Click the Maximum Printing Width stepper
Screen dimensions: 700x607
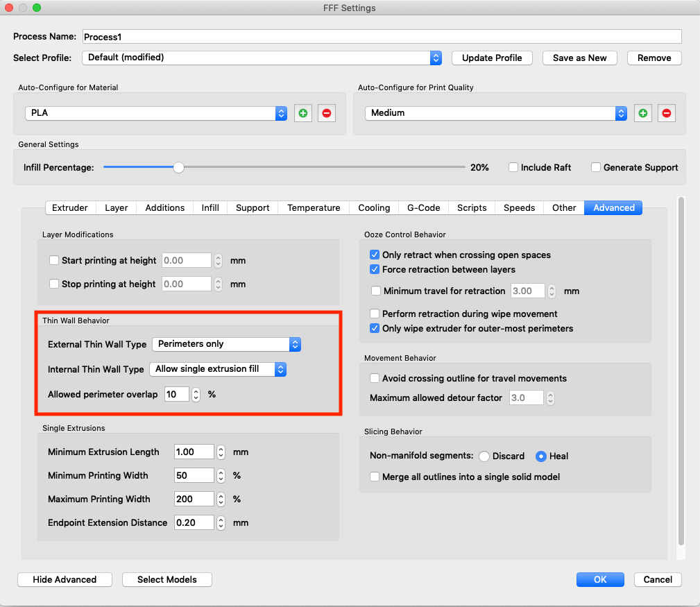click(x=221, y=499)
